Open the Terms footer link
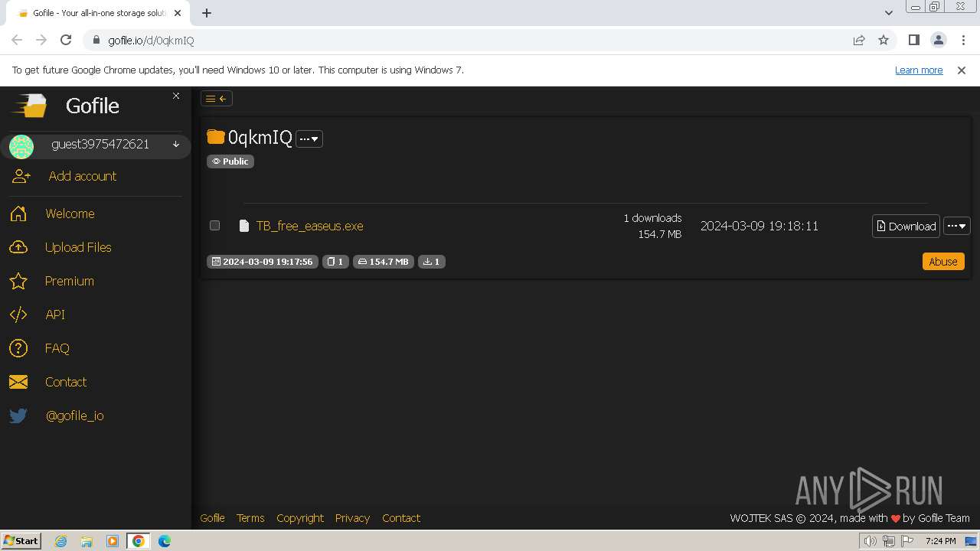The width and height of the screenshot is (980, 551). point(250,518)
